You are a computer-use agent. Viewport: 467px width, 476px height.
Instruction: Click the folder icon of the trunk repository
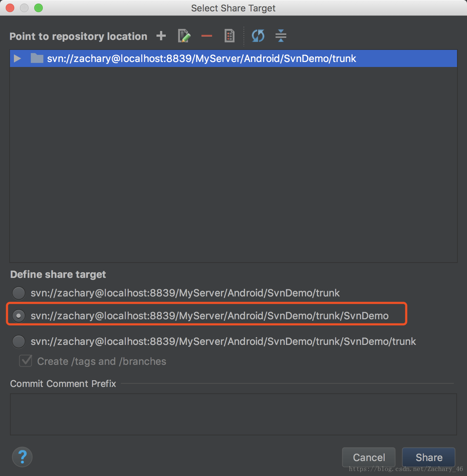[x=37, y=58]
